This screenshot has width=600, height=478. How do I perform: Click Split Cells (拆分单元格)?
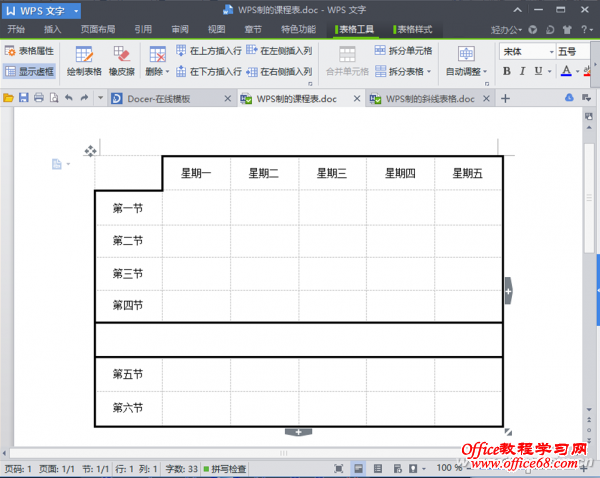coord(403,51)
